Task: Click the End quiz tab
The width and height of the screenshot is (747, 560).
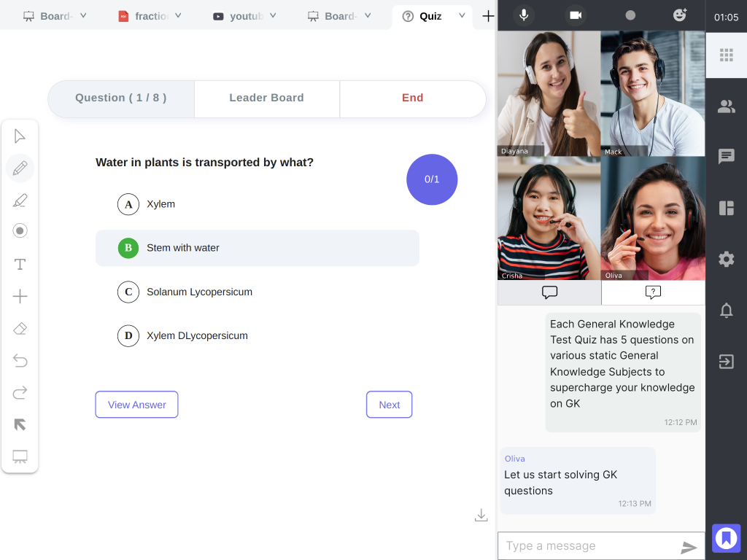Action: (412, 98)
